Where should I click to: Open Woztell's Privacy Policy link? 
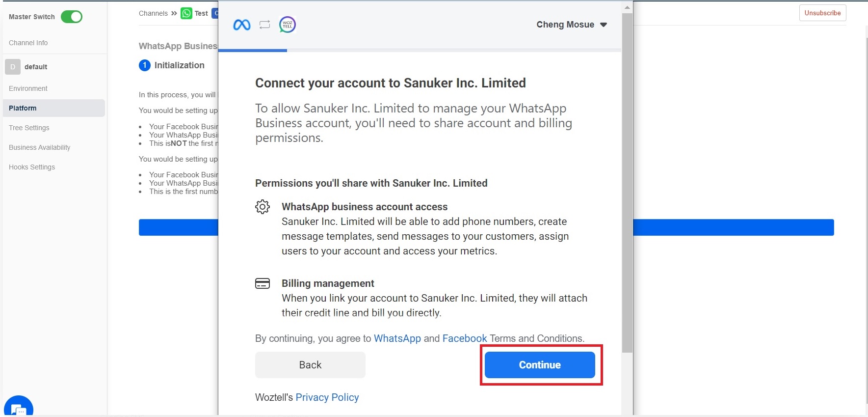pos(327,397)
